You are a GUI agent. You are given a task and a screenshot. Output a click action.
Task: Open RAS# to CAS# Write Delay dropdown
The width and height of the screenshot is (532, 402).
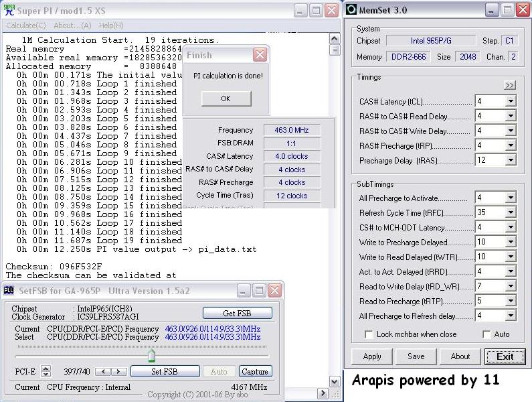[511, 131]
